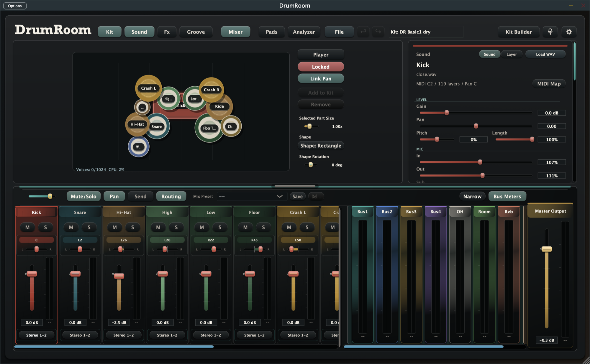The image size is (590, 364).
Task: Open Crash L output routing Stereo 1-2
Action: click(298, 335)
